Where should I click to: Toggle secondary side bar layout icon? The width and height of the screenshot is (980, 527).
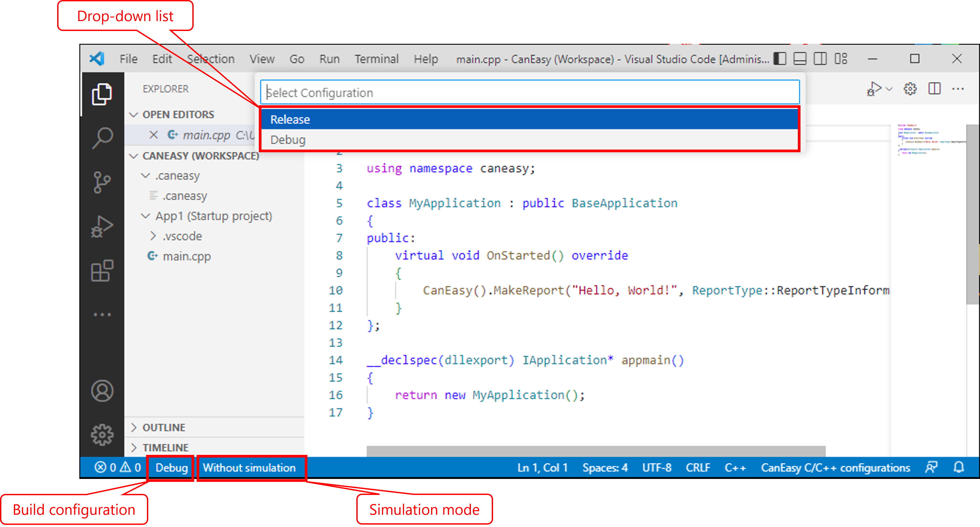click(x=820, y=59)
